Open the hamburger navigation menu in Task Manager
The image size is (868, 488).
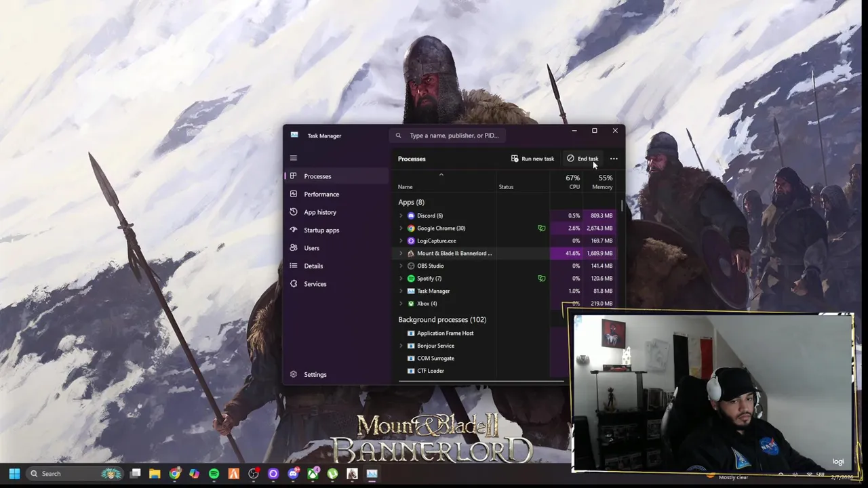point(294,158)
